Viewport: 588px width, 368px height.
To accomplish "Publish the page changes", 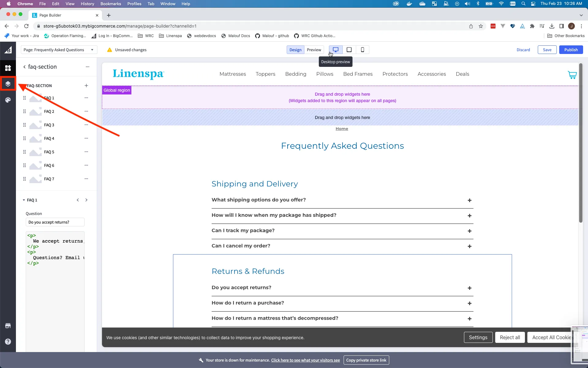I will (x=571, y=49).
